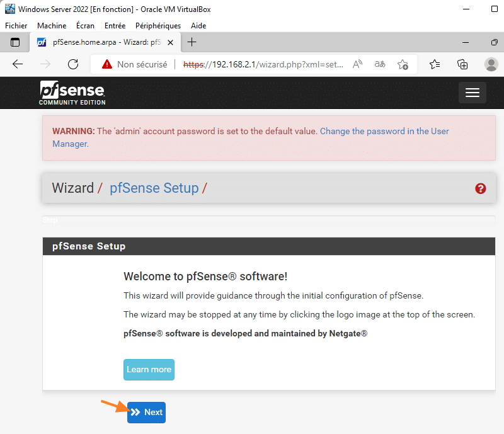Open the pfSense Setup breadcrumb link
The height and width of the screenshot is (434, 504).
point(154,188)
